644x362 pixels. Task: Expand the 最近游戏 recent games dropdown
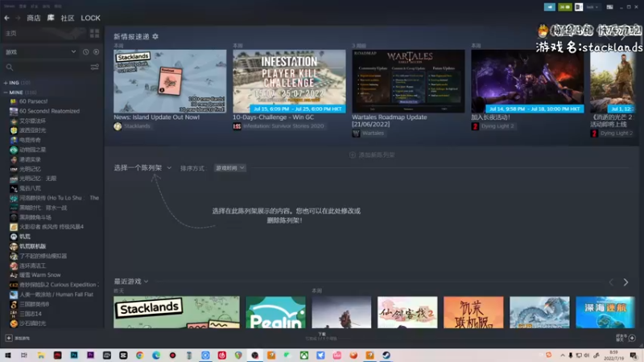point(131,282)
